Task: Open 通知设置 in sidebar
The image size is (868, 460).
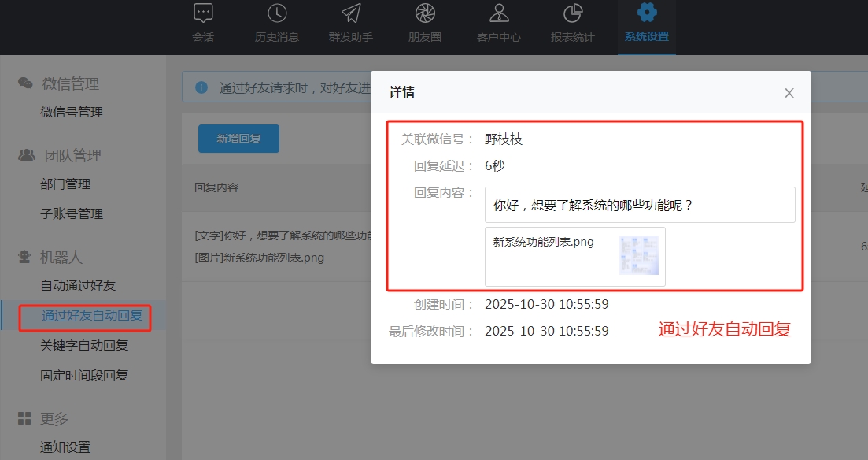Action: tap(65, 447)
